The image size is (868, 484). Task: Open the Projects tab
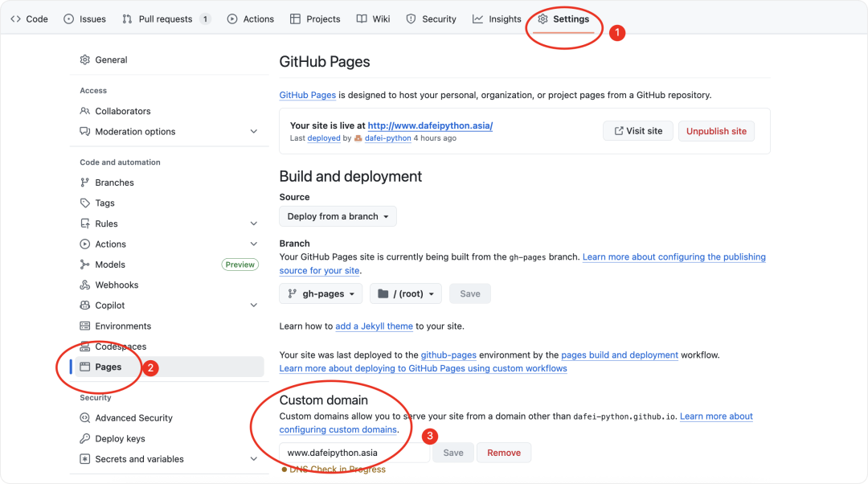[x=315, y=18]
